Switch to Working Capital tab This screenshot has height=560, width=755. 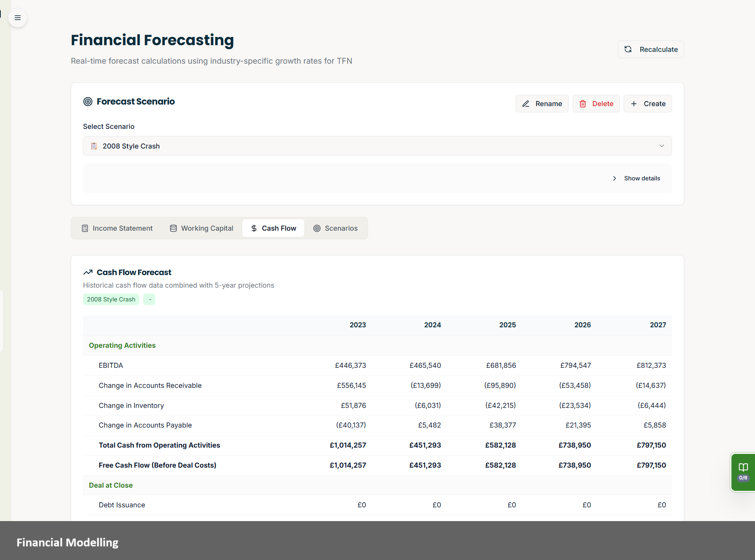(201, 228)
